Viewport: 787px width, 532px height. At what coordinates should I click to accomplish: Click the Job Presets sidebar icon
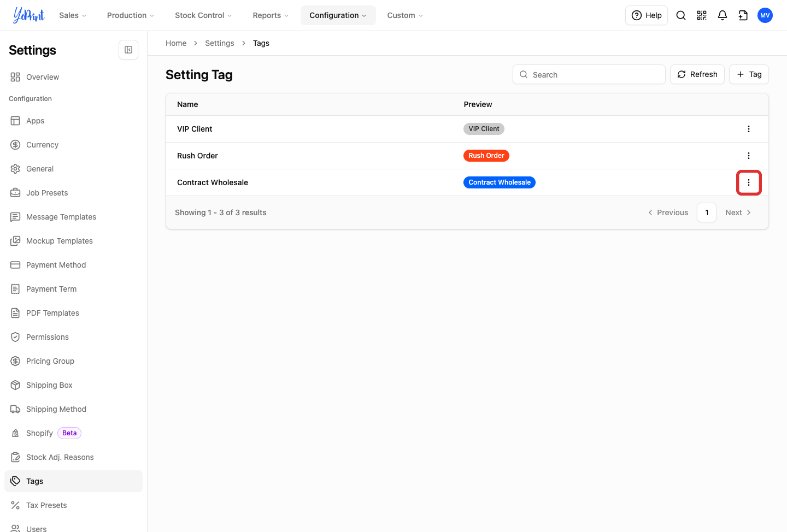[15, 193]
